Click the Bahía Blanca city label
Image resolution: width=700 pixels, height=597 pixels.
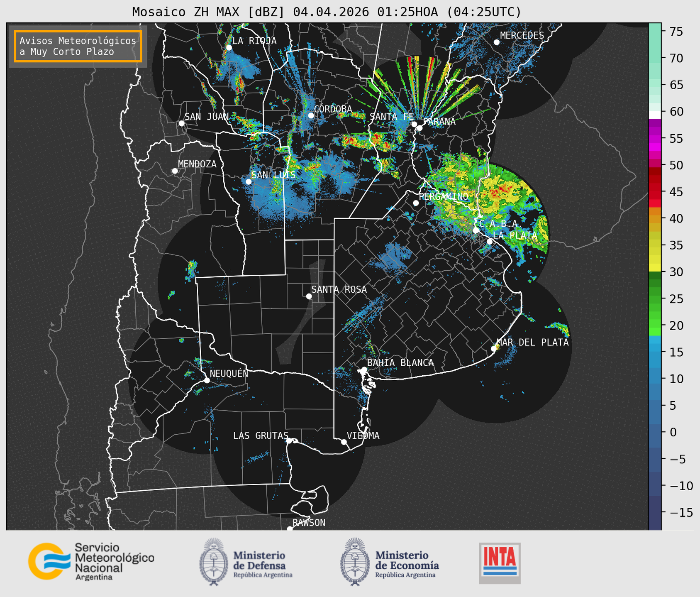click(x=400, y=363)
